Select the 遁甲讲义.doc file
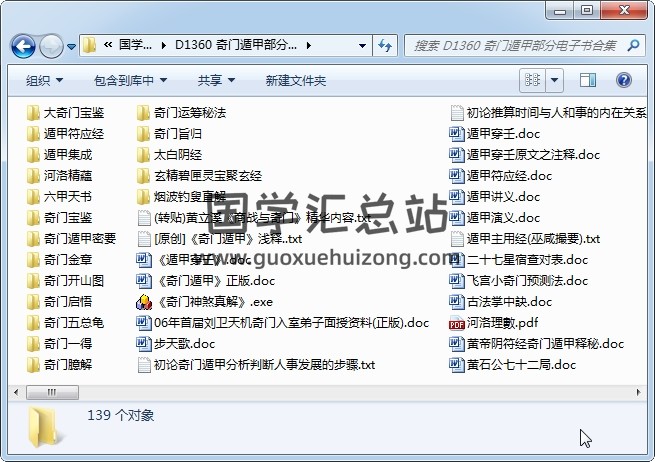The height and width of the screenshot is (462, 655). pos(495,196)
